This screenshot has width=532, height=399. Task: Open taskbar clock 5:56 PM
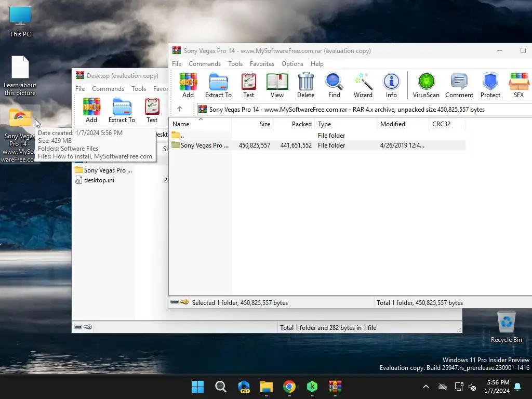[497, 387]
